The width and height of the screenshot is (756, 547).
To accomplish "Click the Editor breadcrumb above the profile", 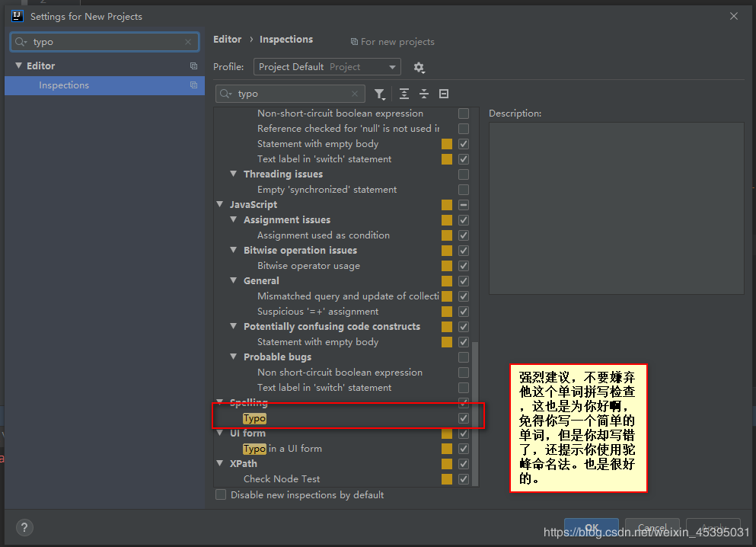I will 227,39.
